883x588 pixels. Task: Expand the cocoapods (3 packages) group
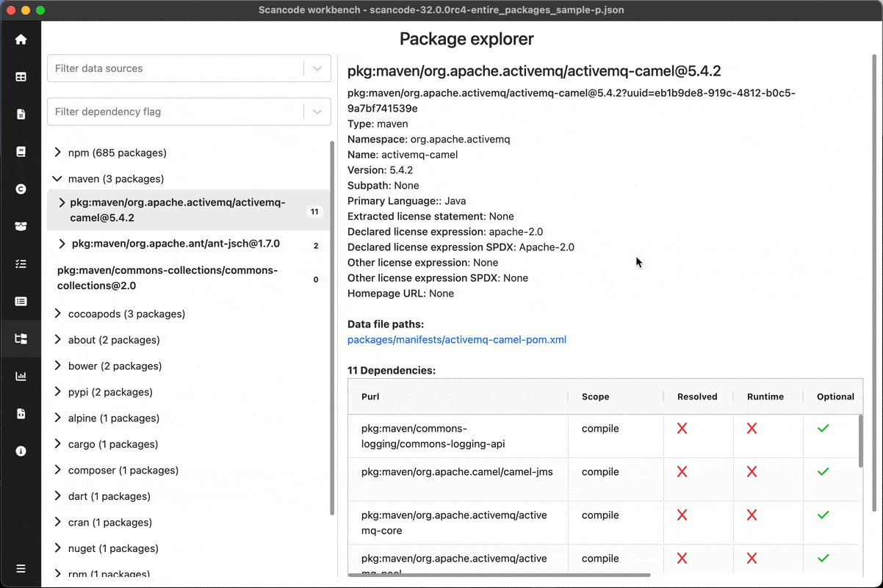tap(57, 313)
